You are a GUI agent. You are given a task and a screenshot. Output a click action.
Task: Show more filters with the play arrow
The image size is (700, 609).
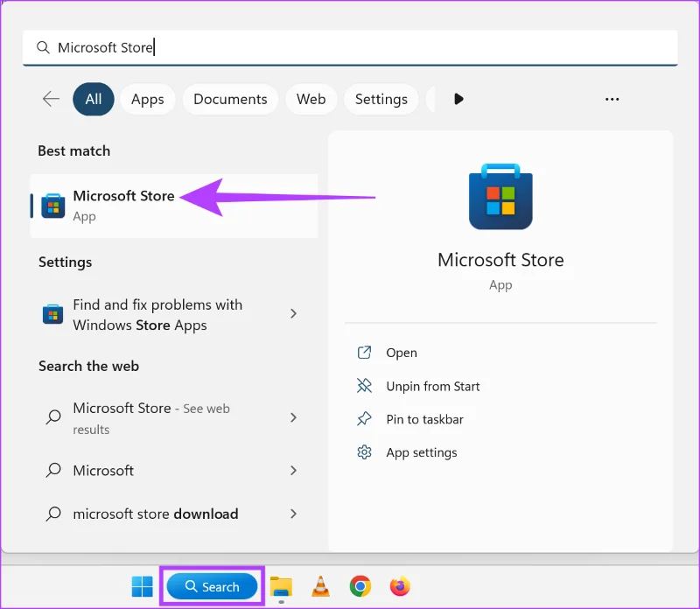(x=458, y=99)
